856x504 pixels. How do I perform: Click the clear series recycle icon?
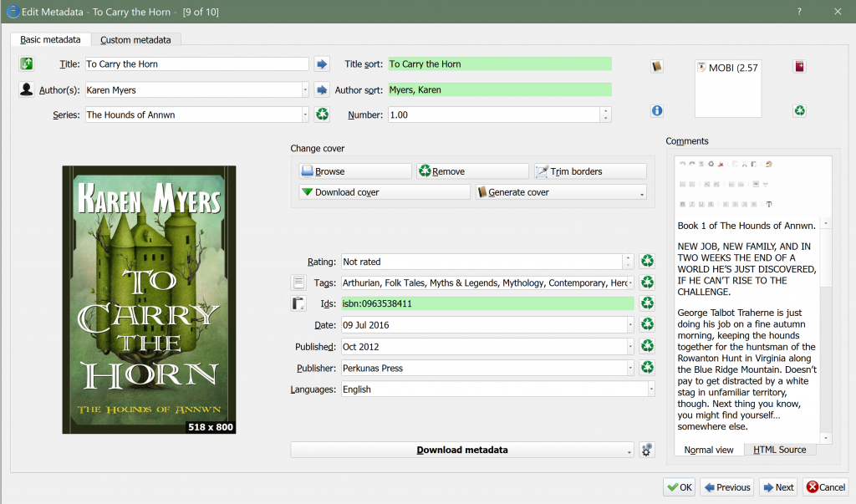pyautogui.click(x=322, y=115)
